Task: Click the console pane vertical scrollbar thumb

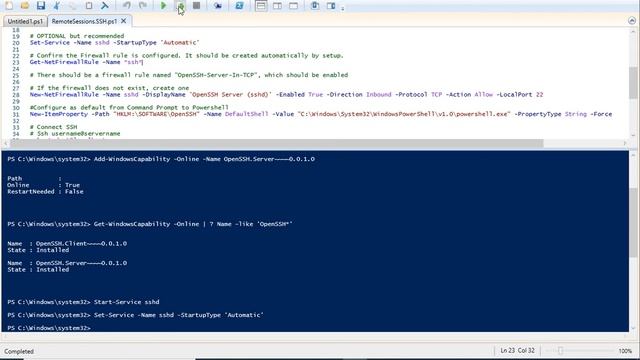Action: (633, 223)
